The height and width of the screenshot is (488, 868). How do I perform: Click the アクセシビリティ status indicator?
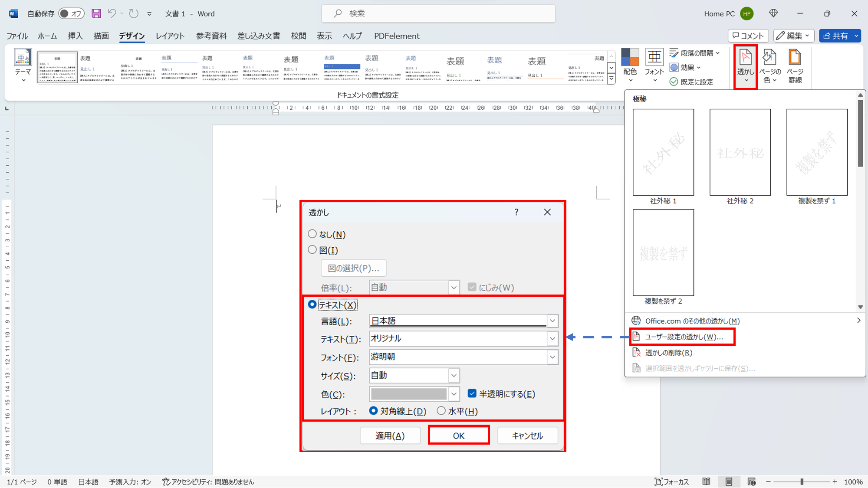208,481
